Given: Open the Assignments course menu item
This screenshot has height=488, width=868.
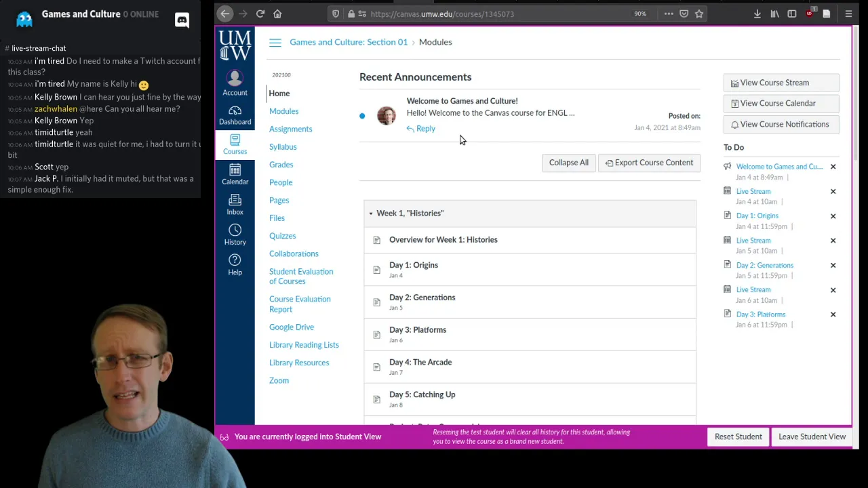Looking at the screenshot, I should click(x=290, y=129).
